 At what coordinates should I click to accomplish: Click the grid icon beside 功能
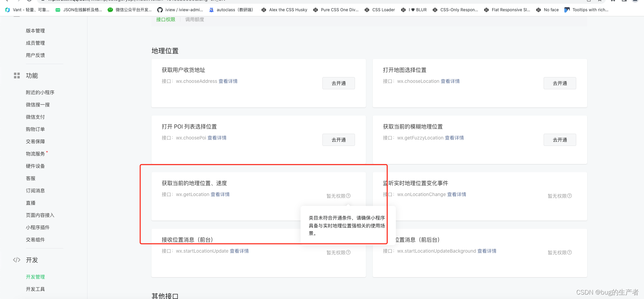(x=17, y=76)
